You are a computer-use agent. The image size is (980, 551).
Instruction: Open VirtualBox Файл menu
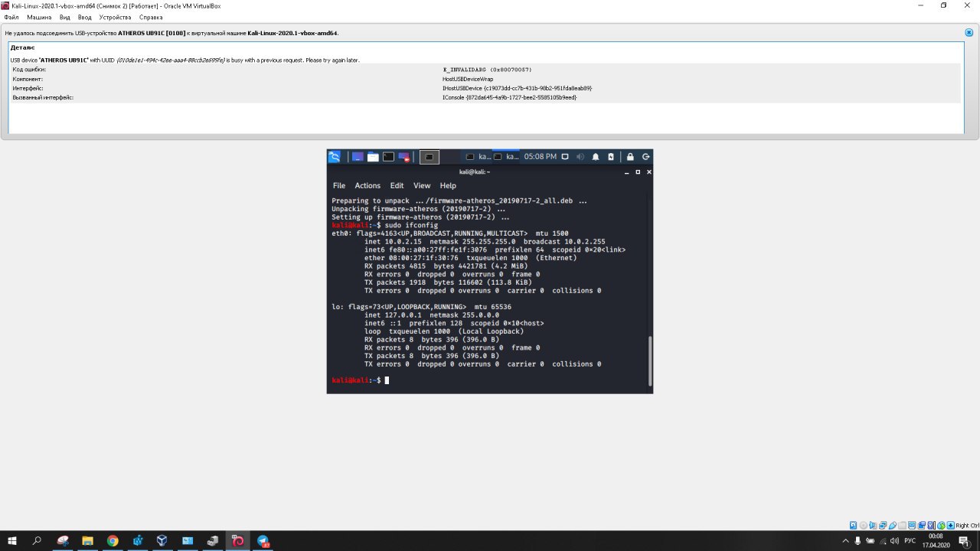[11, 17]
